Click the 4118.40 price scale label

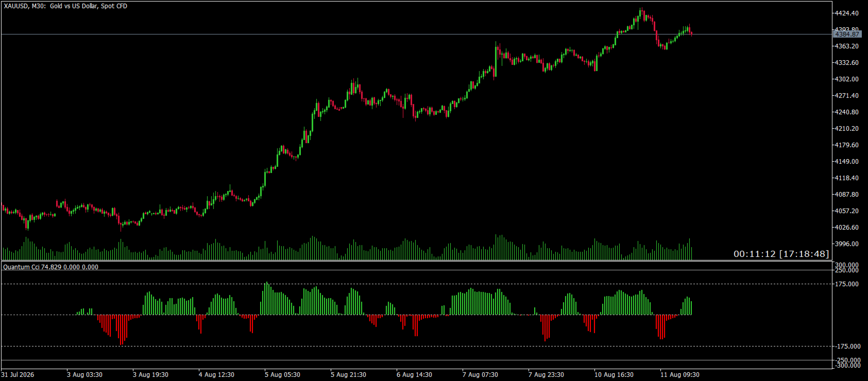point(846,178)
